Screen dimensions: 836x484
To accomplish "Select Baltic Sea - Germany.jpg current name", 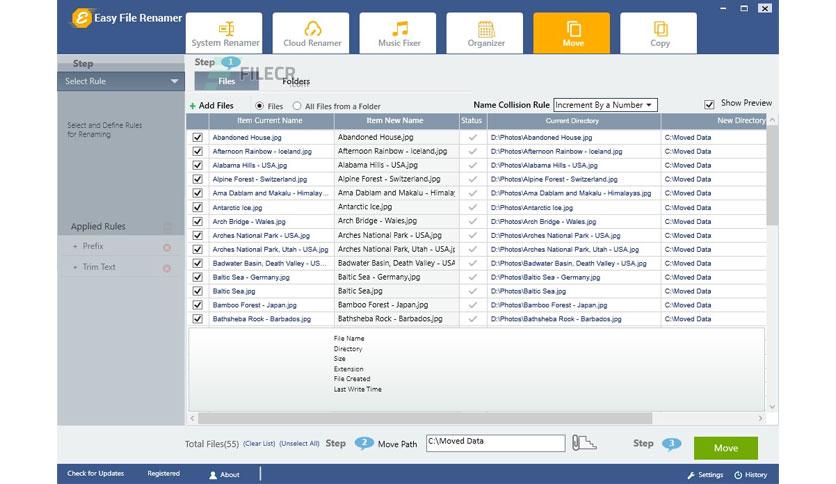I will 251,277.
